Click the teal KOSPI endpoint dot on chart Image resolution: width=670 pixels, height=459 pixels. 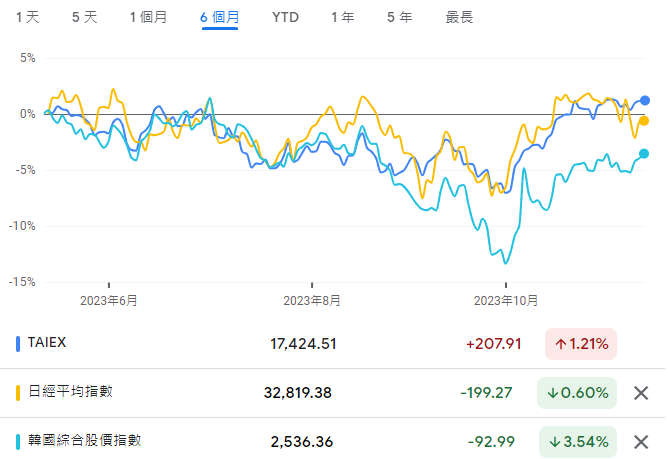[644, 154]
